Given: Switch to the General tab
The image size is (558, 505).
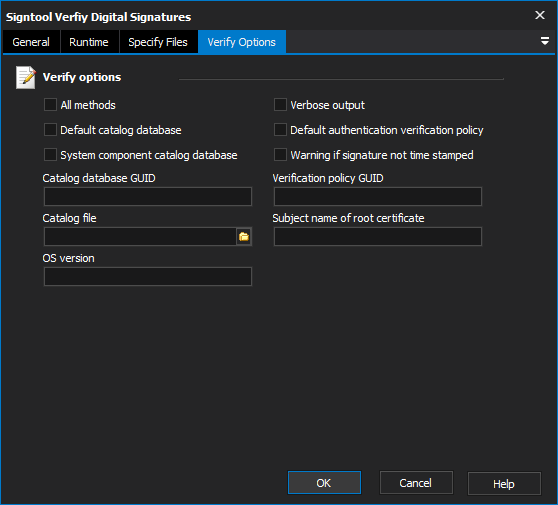Looking at the screenshot, I should [x=31, y=42].
